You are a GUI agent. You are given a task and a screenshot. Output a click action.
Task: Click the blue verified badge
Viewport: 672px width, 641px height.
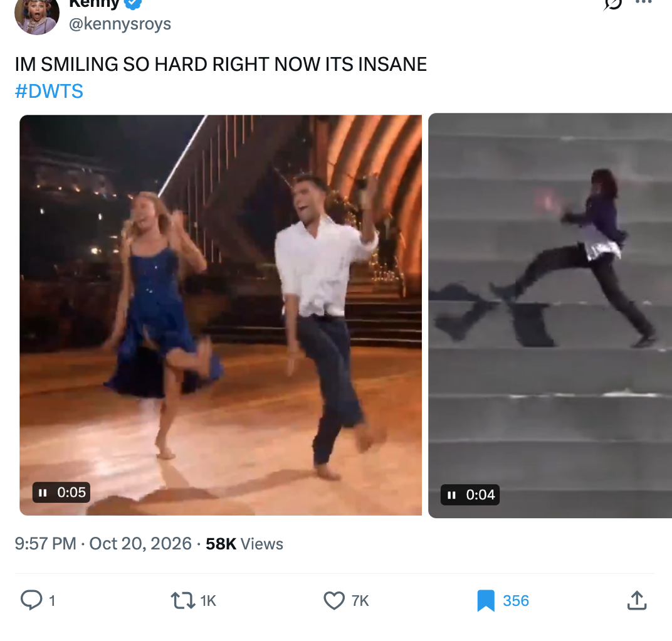coord(133,3)
